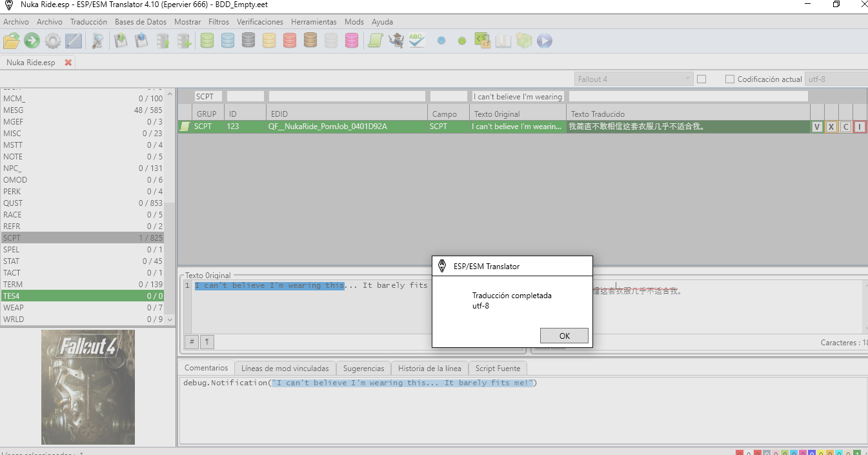The width and height of the screenshot is (868, 455).
Task: Tick the Codificación actual checkbox
Action: [x=730, y=79]
